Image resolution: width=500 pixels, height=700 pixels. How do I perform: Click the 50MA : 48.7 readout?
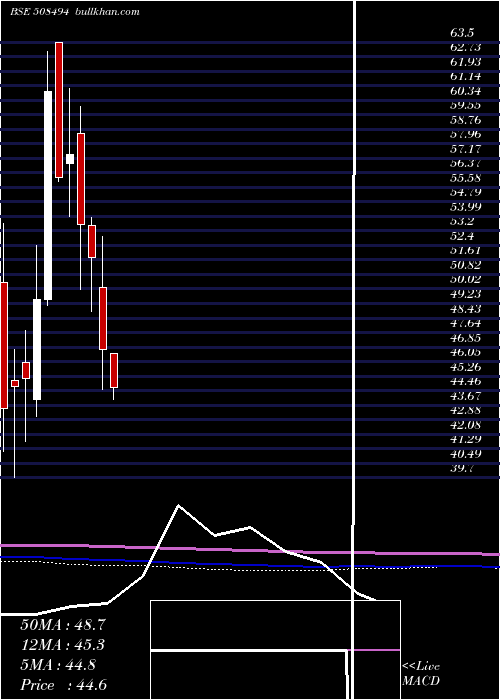pos(63,625)
